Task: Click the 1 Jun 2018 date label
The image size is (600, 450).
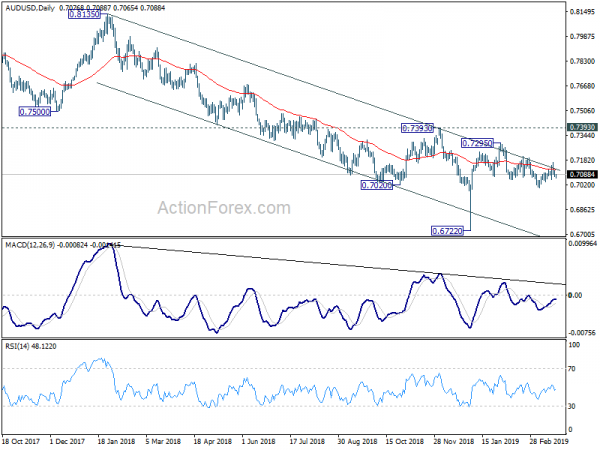Action: click(x=258, y=441)
